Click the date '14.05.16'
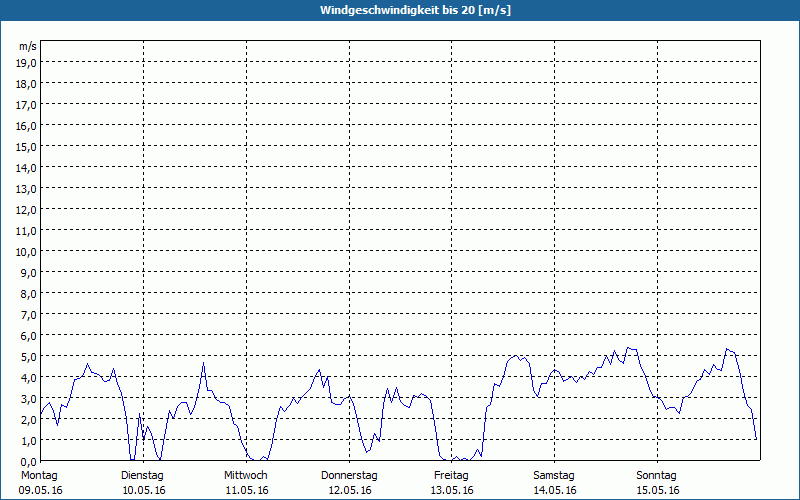 555,491
